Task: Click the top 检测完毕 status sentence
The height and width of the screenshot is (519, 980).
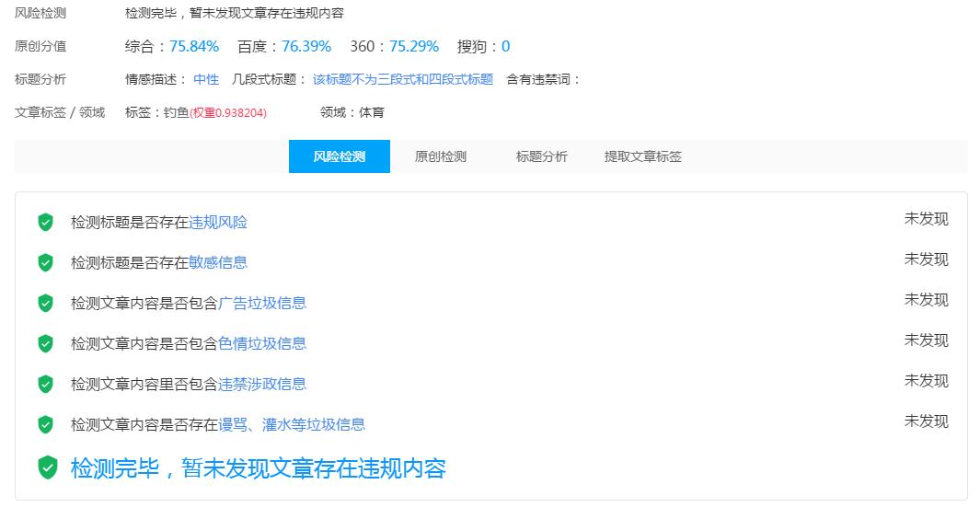Action: (x=235, y=13)
